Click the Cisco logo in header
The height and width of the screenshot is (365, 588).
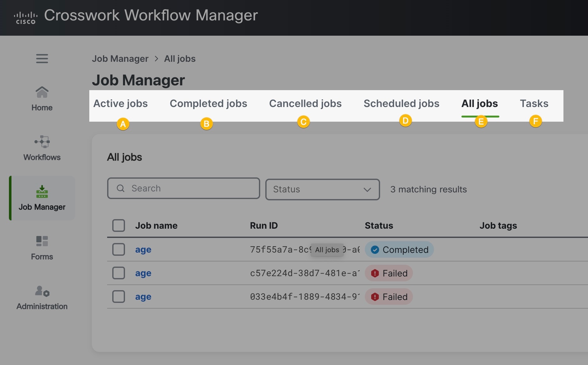click(x=26, y=17)
